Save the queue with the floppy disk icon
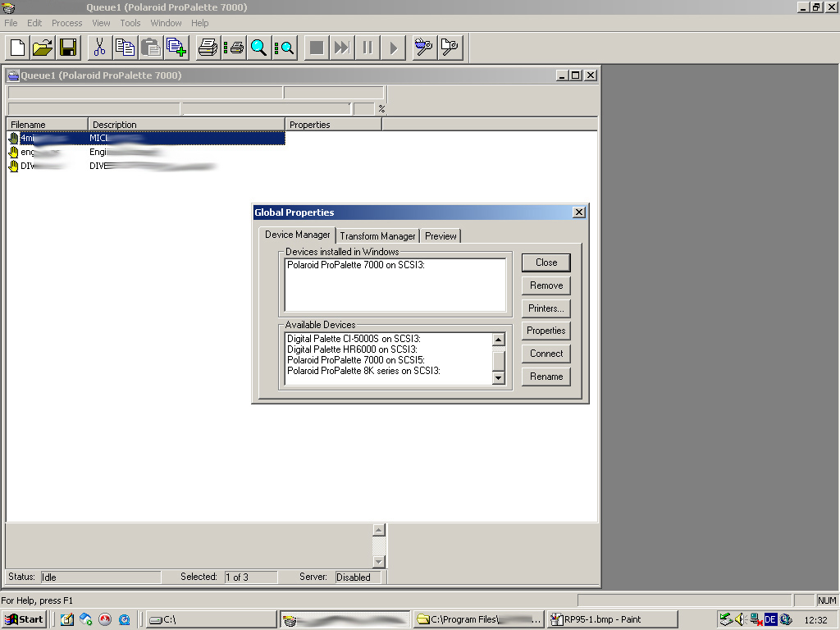 [x=68, y=48]
